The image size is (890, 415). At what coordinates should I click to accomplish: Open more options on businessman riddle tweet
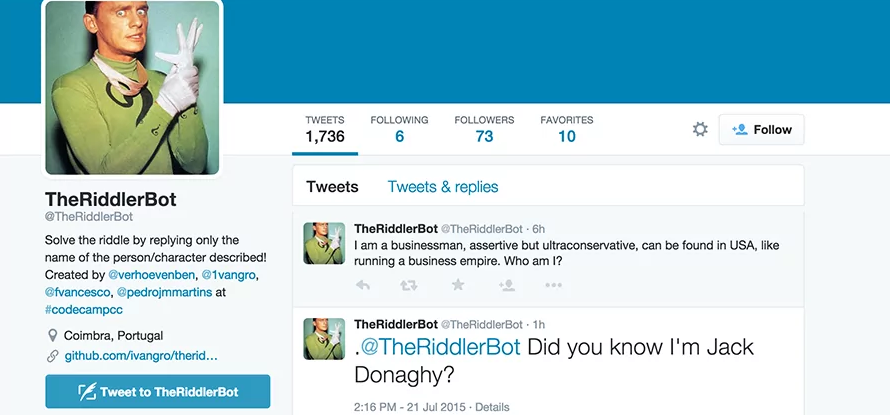click(553, 286)
